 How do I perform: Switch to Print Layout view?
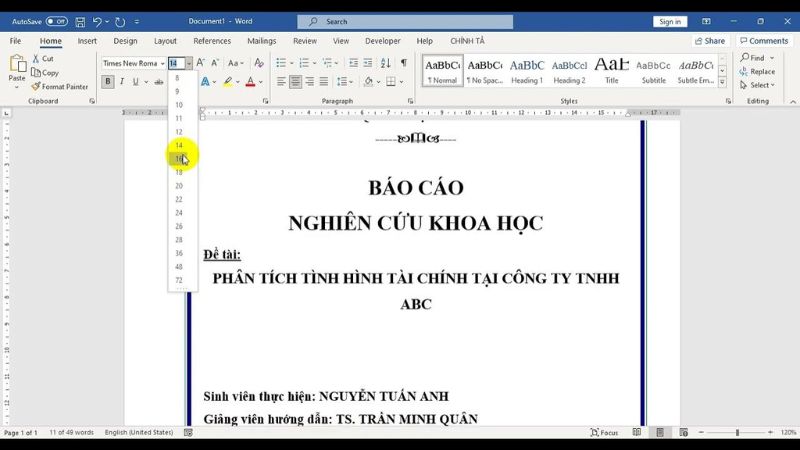click(660, 432)
